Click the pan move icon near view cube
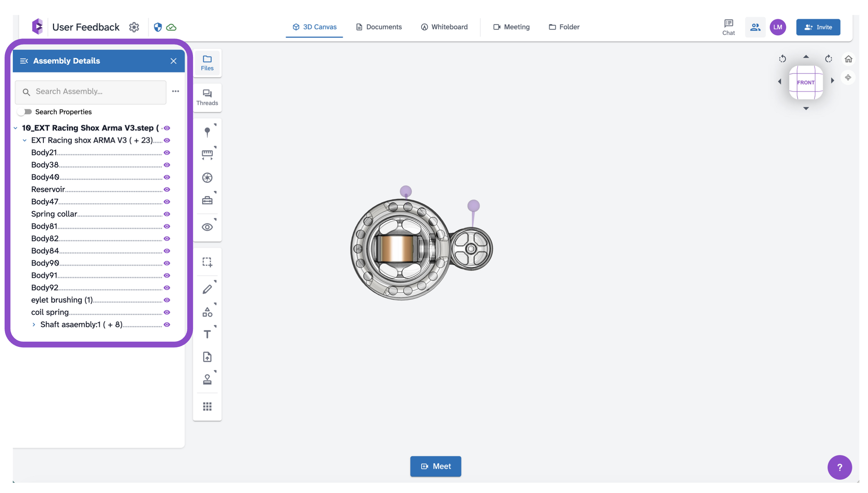868x493 pixels. tap(848, 77)
